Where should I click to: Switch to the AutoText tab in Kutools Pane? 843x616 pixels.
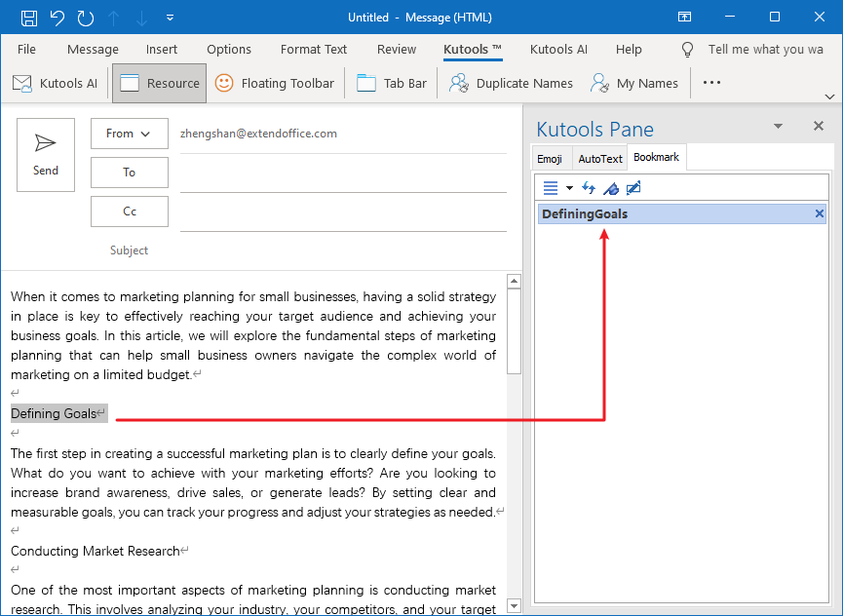[x=600, y=159]
